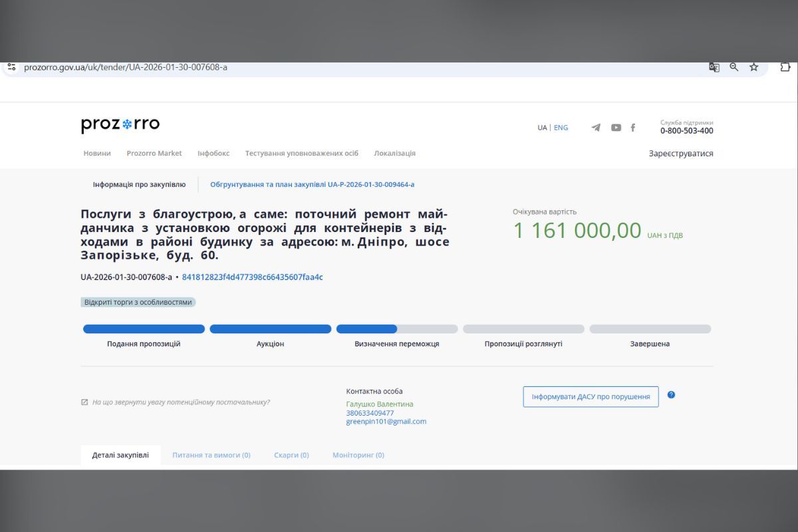
Task: Open the zoom lens icon in address bar
Action: coord(733,67)
